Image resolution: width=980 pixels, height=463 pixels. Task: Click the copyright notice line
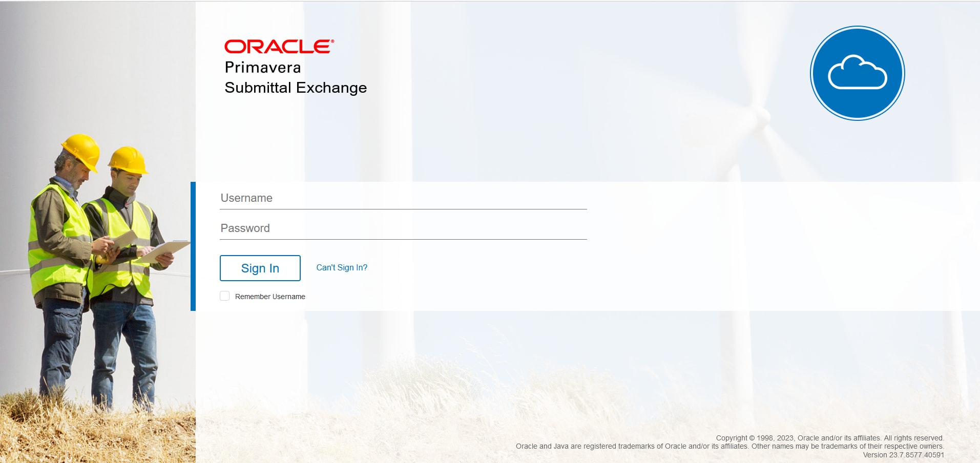[x=830, y=438]
